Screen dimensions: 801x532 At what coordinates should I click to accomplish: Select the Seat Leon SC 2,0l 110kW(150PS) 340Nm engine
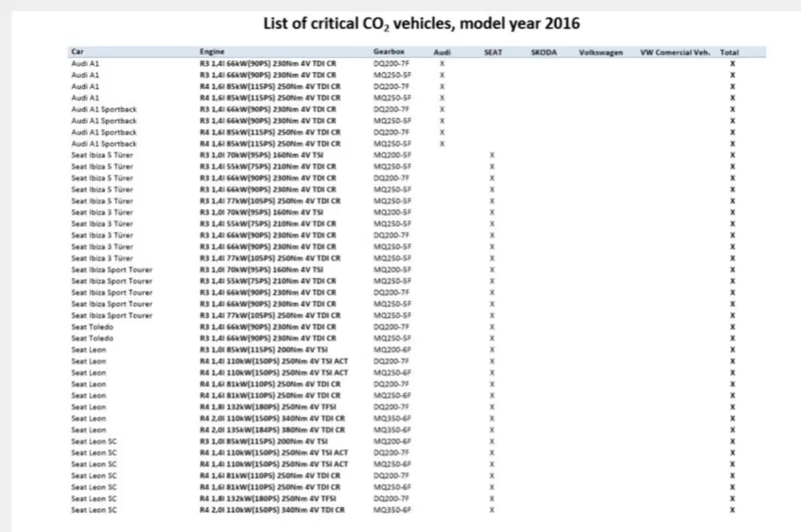tap(272, 510)
